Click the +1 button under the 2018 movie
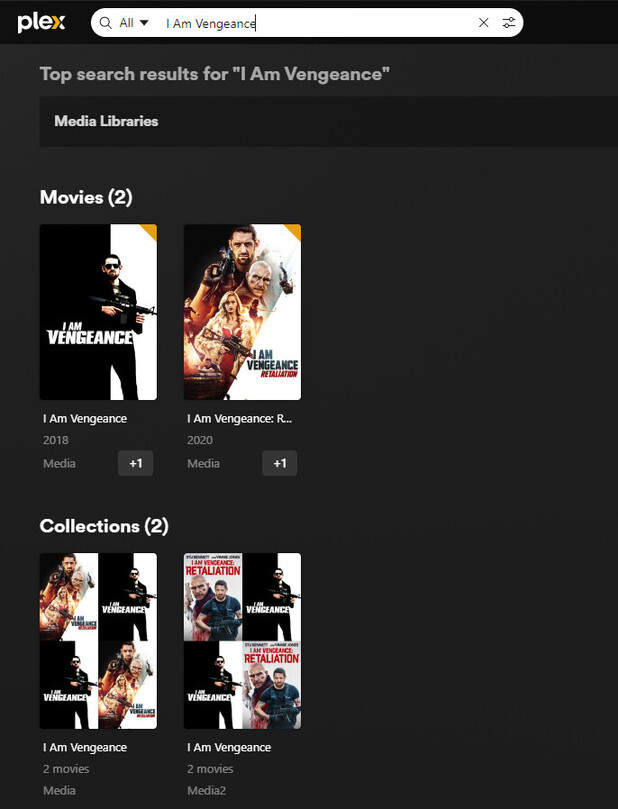 136,463
